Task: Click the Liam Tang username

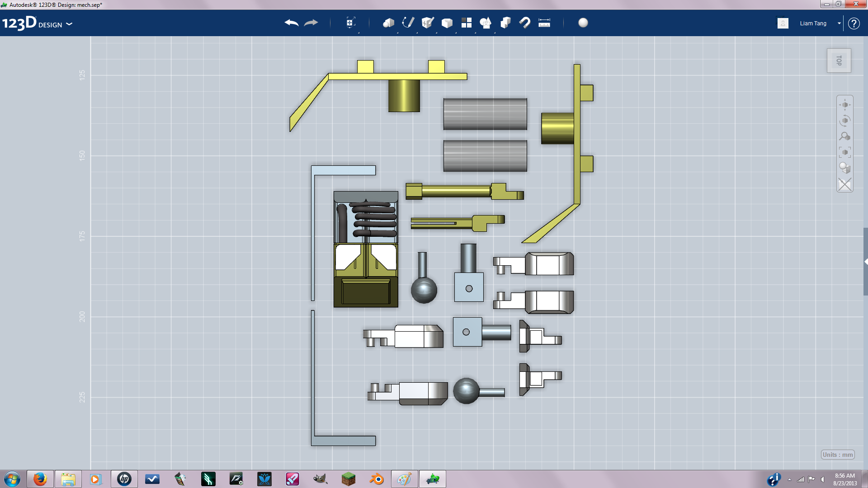Action: point(813,23)
